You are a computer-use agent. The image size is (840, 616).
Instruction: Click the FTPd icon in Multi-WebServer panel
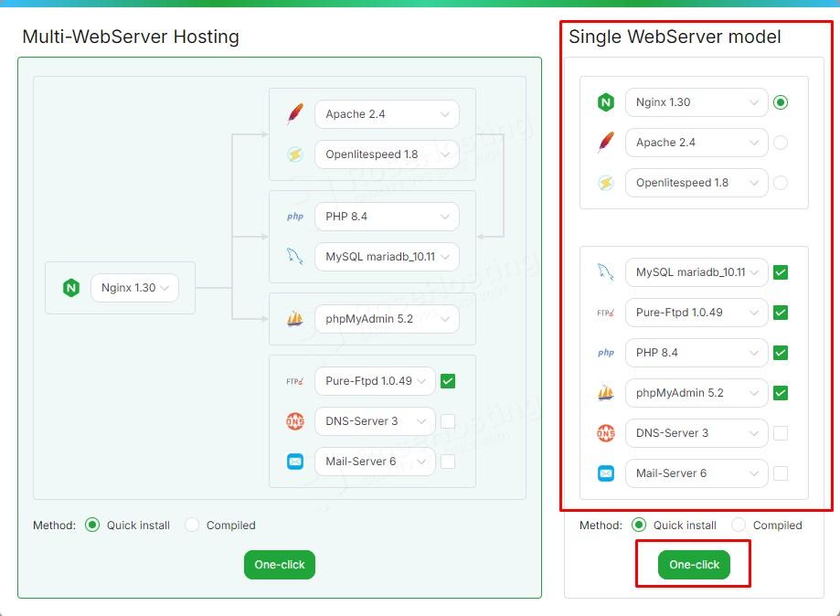point(295,381)
